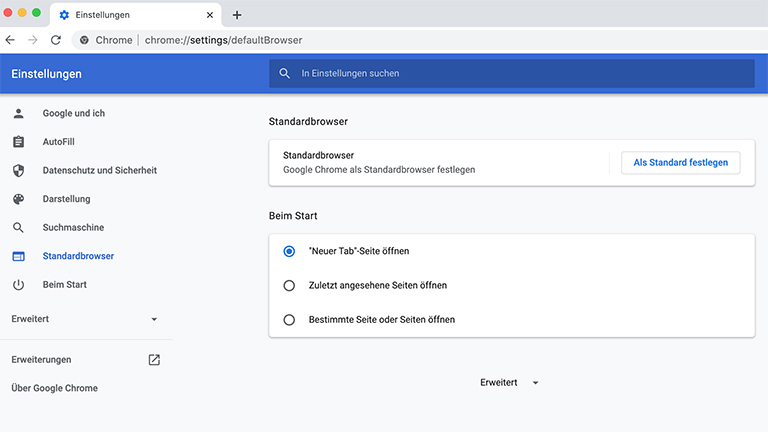Click the power icon beside Beim Start
Viewport: 768px width, 432px height.
pos(19,285)
